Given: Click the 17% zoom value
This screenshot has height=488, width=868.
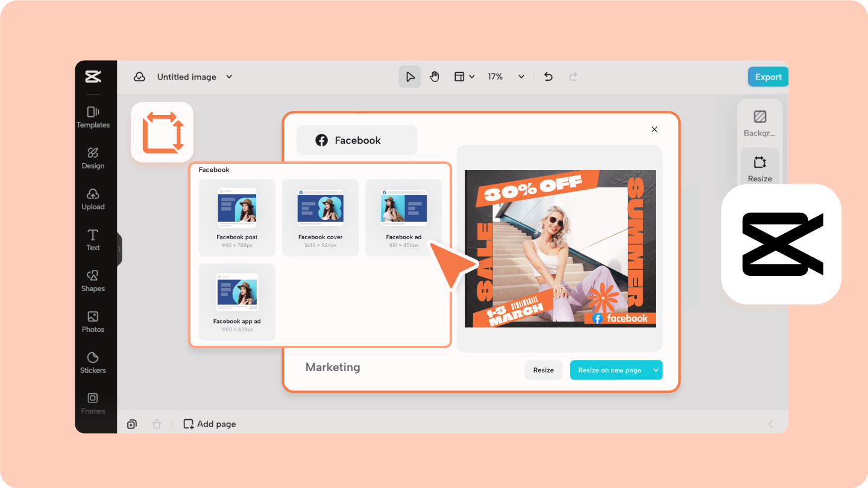Looking at the screenshot, I should point(495,77).
